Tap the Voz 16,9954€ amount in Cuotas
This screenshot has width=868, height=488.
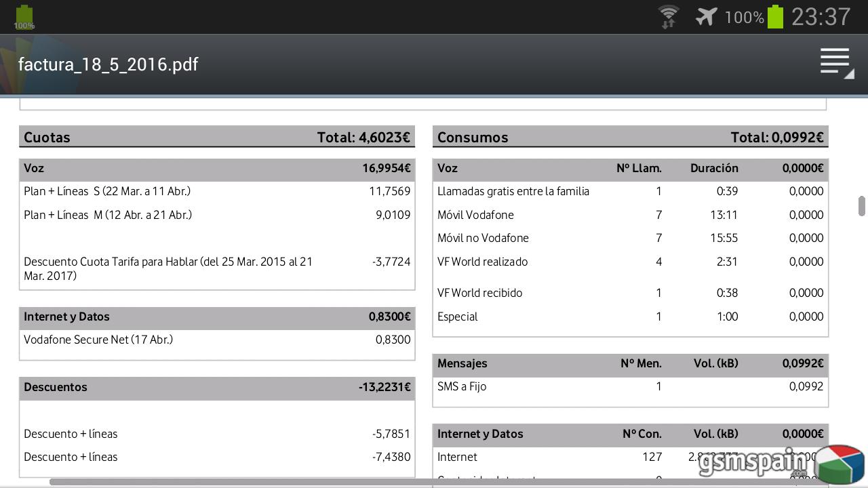click(x=386, y=168)
